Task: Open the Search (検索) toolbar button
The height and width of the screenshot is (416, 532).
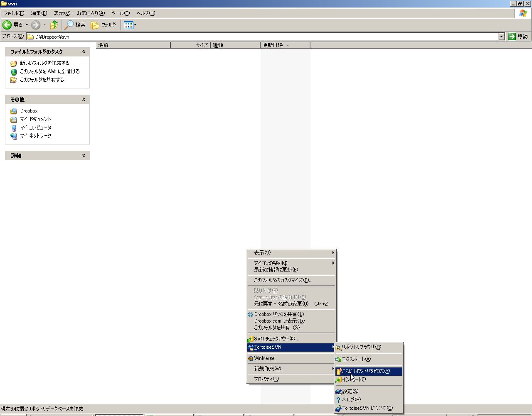Action: 75,25
